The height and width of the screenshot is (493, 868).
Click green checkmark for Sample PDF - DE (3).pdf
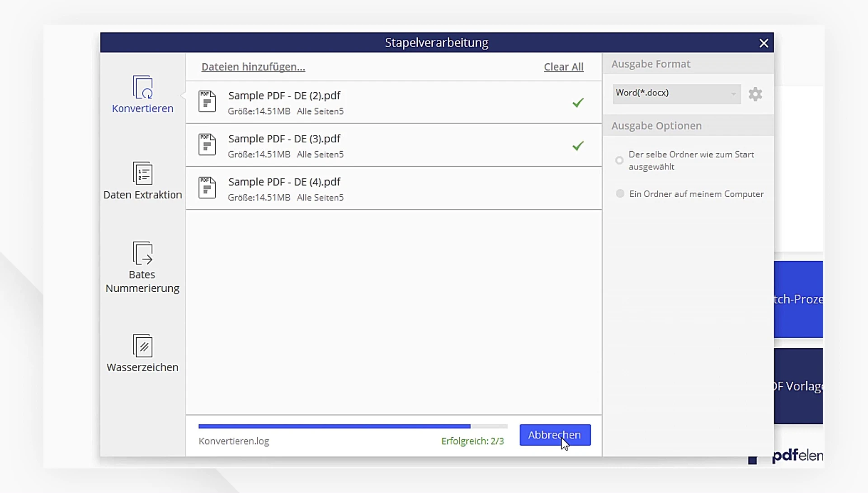coord(578,146)
